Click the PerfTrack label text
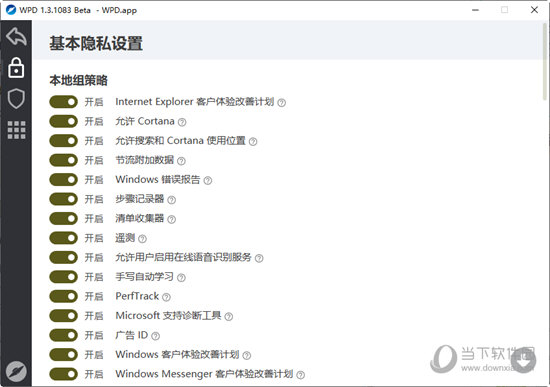This screenshot has width=550, height=387. [x=137, y=296]
